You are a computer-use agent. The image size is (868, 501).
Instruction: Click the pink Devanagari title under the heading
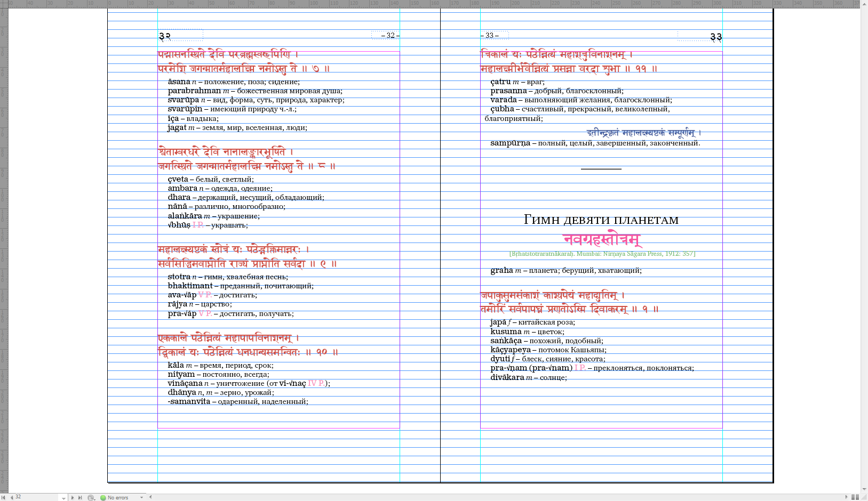click(x=602, y=240)
